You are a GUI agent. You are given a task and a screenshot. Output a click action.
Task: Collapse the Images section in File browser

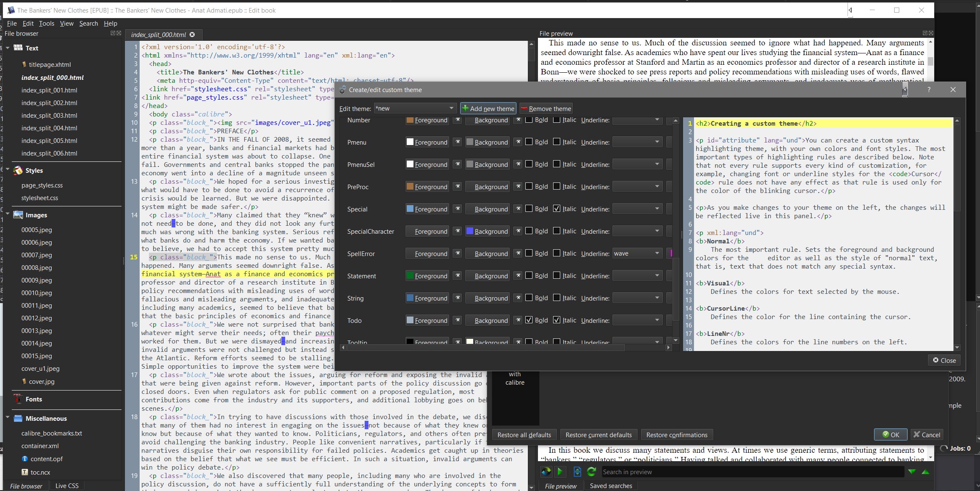click(8, 214)
